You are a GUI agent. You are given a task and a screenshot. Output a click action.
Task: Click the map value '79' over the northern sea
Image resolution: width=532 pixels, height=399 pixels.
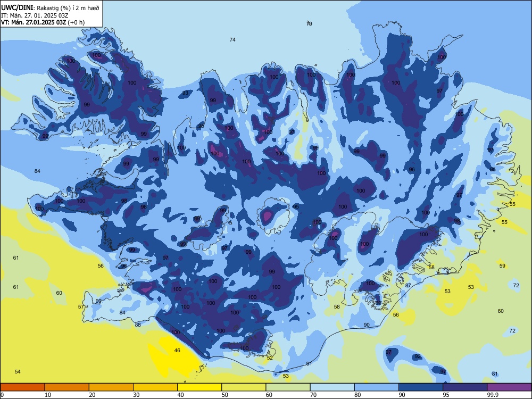(309, 23)
